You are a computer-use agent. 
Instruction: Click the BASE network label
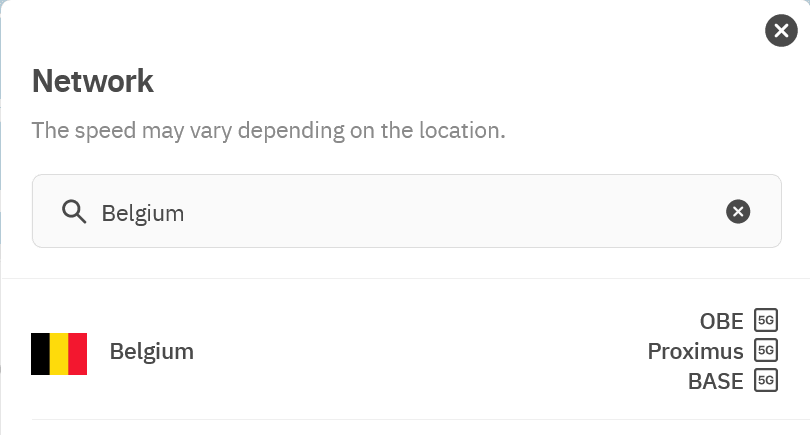[715, 381]
